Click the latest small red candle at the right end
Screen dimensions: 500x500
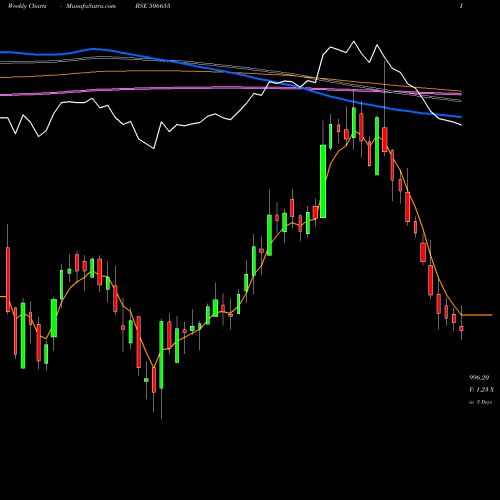point(461,328)
